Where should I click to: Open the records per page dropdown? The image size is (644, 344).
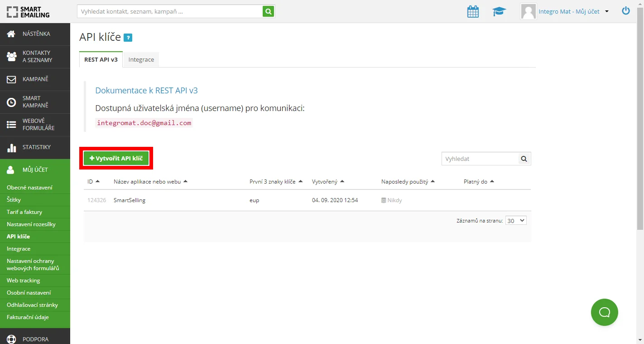pos(516,221)
